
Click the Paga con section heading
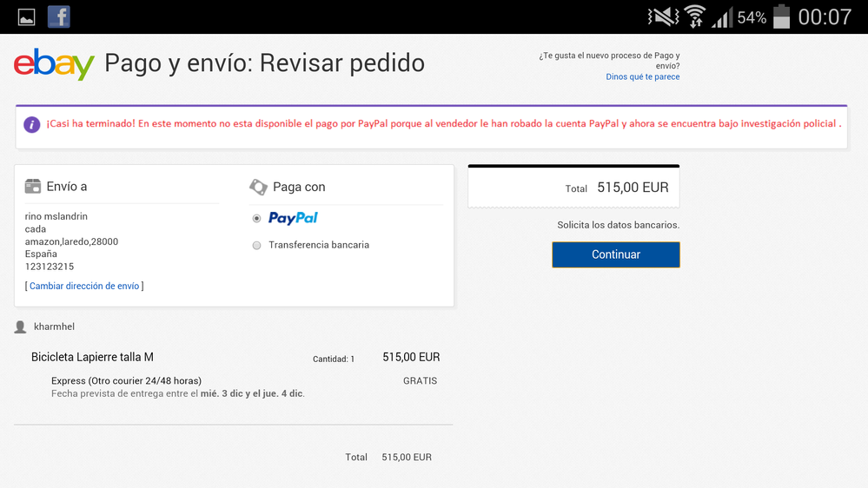coord(299,187)
